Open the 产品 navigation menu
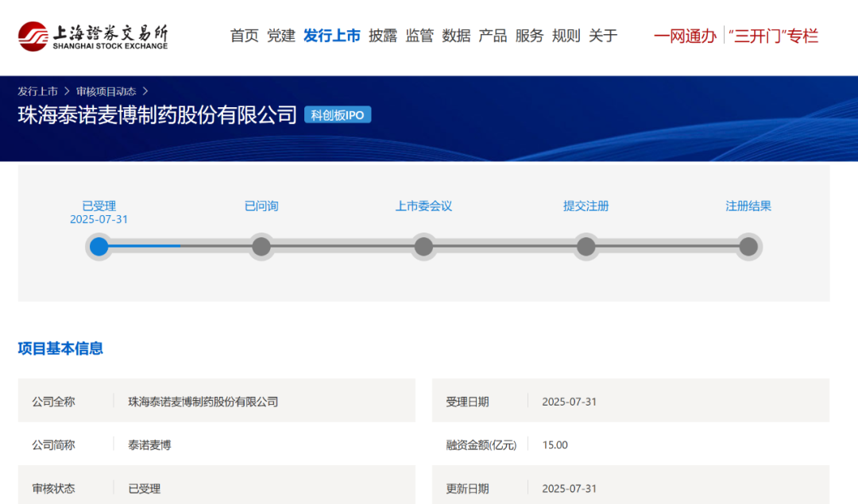858x504 pixels. 493,36
